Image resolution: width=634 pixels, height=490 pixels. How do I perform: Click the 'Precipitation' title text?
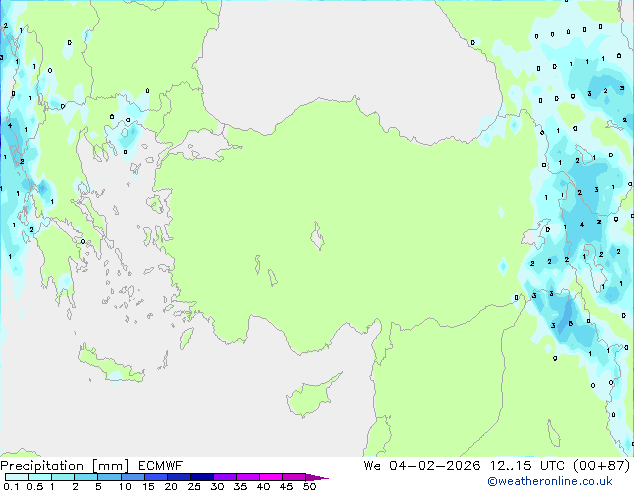(x=42, y=466)
